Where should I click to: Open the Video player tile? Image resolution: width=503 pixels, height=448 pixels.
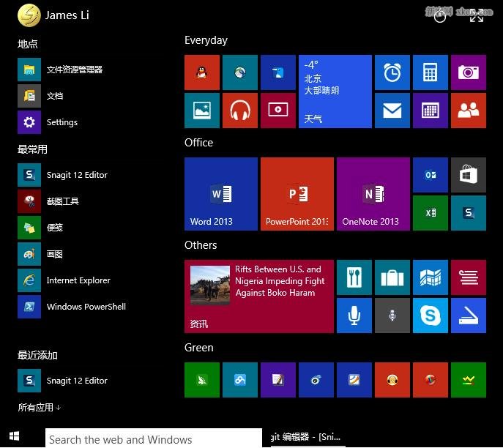coord(278,111)
